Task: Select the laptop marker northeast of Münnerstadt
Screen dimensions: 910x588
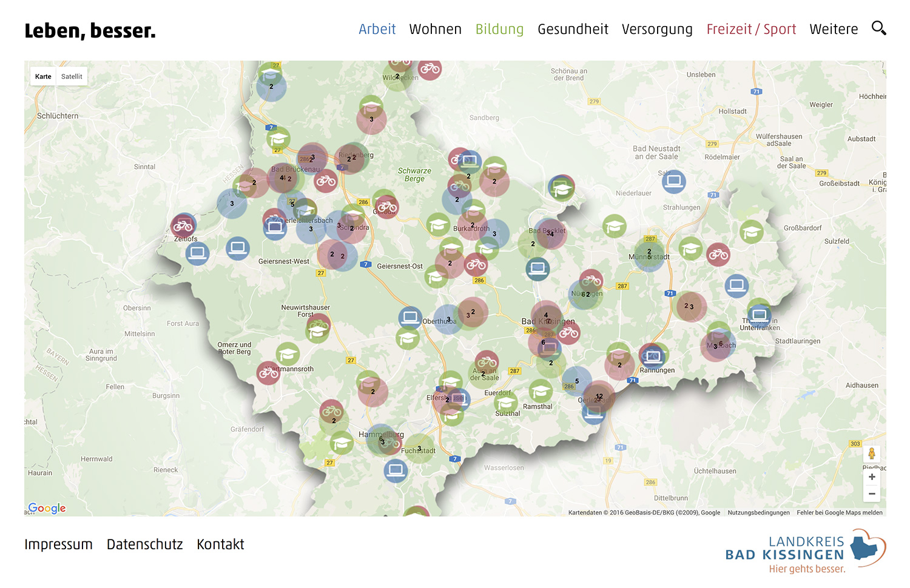Action: coord(736,285)
